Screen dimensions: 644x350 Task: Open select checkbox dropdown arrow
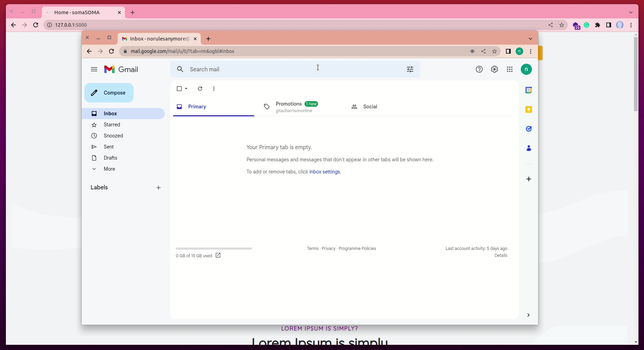coord(186,89)
